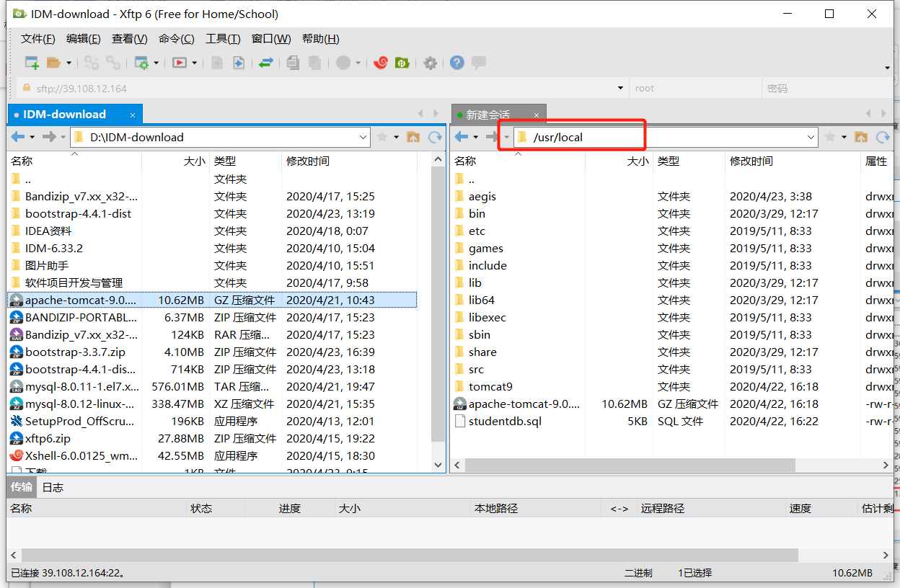Image resolution: width=900 pixels, height=588 pixels.
Task: Select remote file studentdb.sql
Action: 505,421
